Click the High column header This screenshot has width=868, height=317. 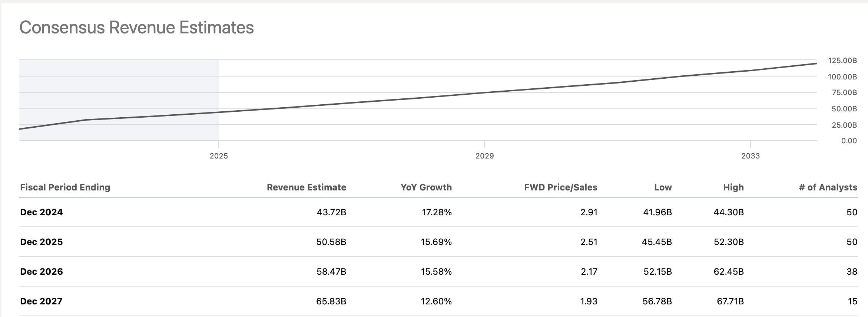733,187
